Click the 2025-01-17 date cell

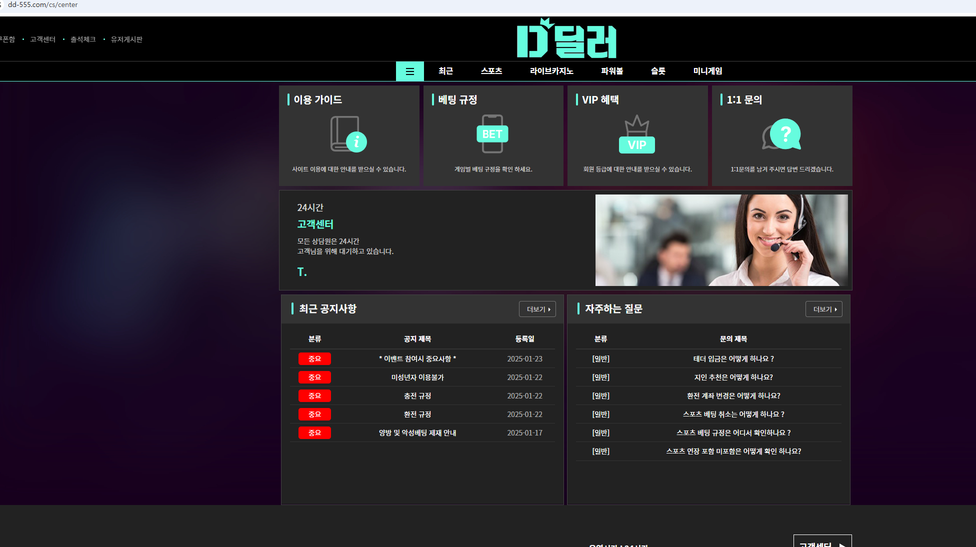coord(525,433)
